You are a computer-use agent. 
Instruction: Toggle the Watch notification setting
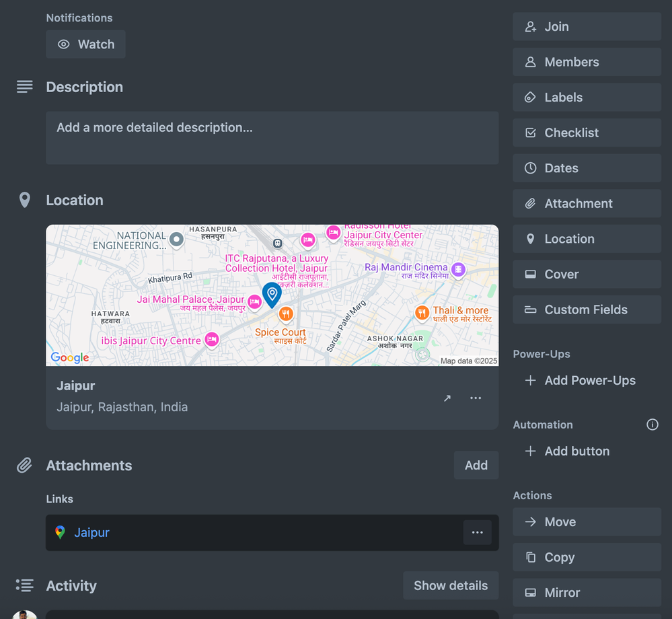pos(85,44)
